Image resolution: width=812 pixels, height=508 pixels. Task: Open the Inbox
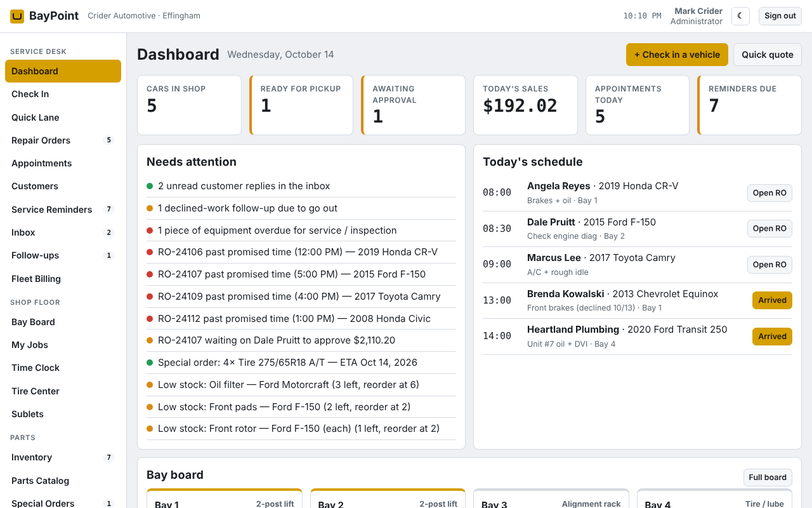coord(63,232)
